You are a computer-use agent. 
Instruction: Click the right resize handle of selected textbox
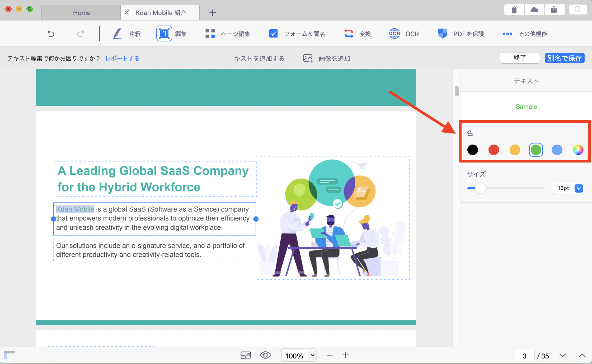tap(256, 219)
